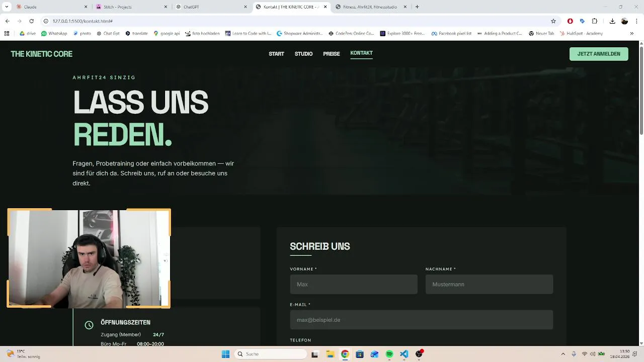Open Outlook from the taskbar
This screenshot has height=362, width=644.
click(374, 354)
